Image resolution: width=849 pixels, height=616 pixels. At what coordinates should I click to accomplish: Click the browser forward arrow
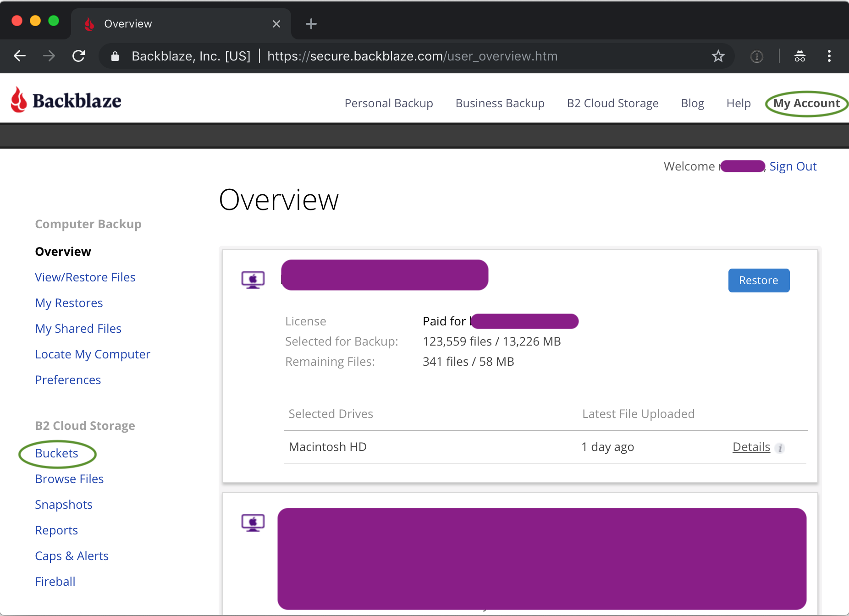(x=49, y=56)
